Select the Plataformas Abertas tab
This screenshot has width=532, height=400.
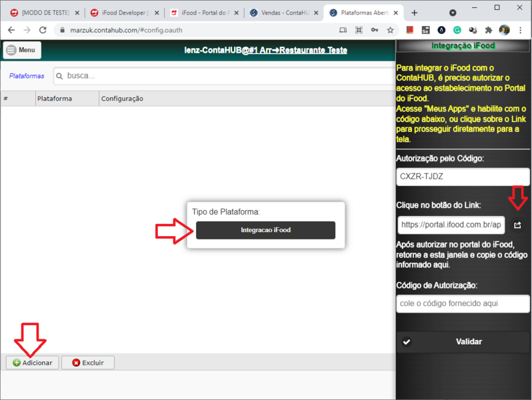(363, 13)
